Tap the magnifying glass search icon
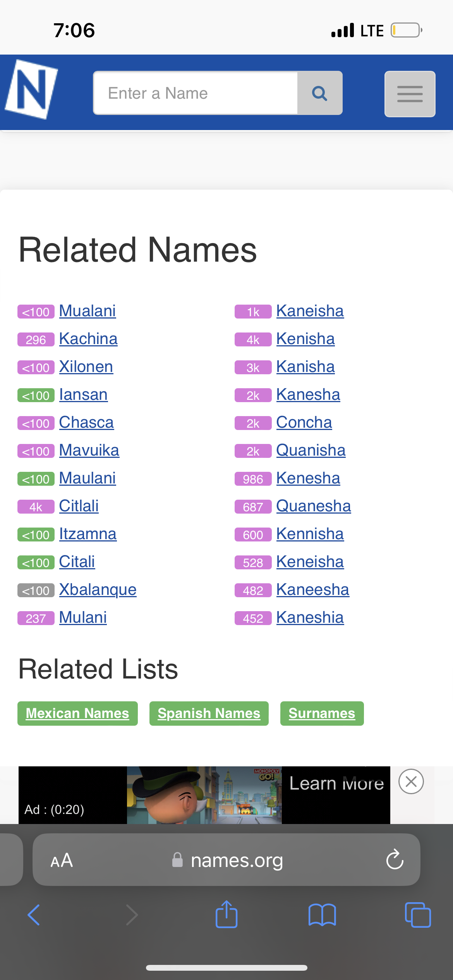The height and width of the screenshot is (980, 453). [319, 93]
